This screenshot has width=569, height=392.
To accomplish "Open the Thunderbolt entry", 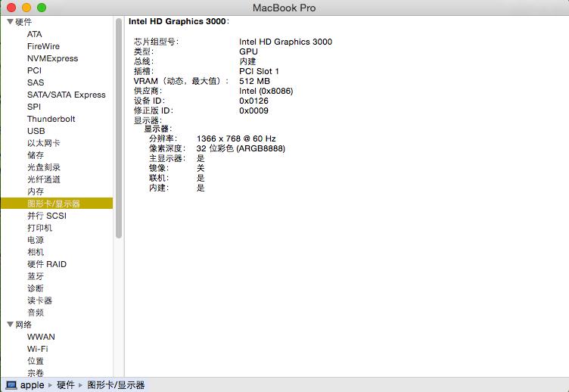I will [51, 119].
